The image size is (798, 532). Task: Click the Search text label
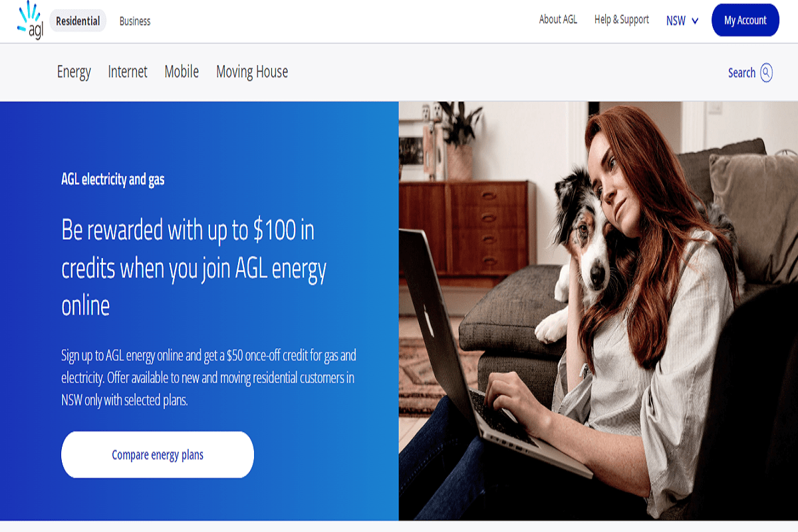tap(741, 72)
